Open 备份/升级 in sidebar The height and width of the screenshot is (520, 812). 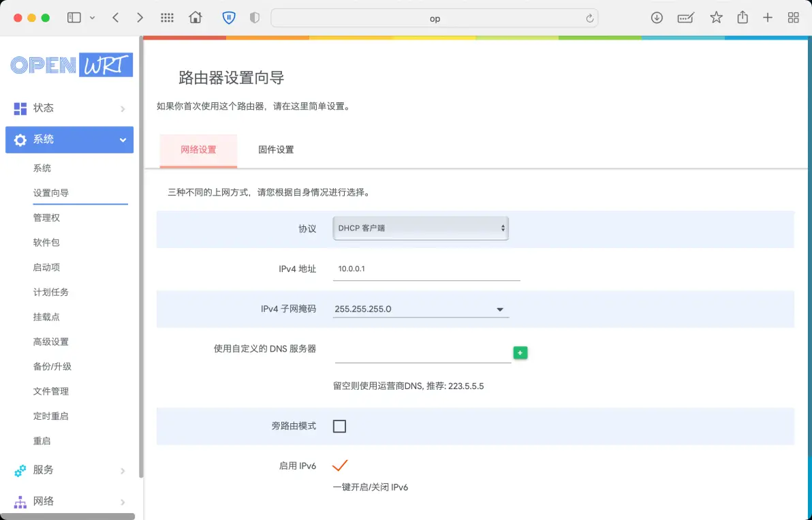click(x=52, y=367)
